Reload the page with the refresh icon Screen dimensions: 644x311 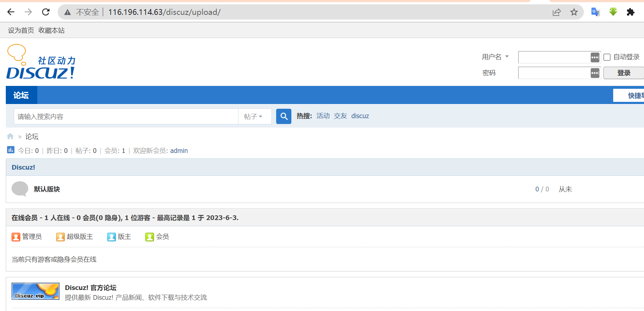[46, 12]
